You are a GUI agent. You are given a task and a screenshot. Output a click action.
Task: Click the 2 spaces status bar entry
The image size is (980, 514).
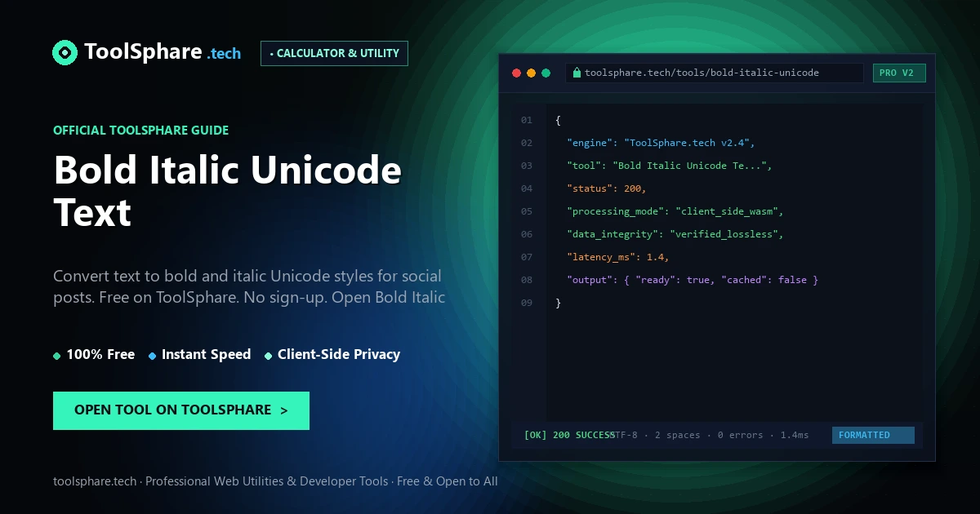[x=678, y=435]
